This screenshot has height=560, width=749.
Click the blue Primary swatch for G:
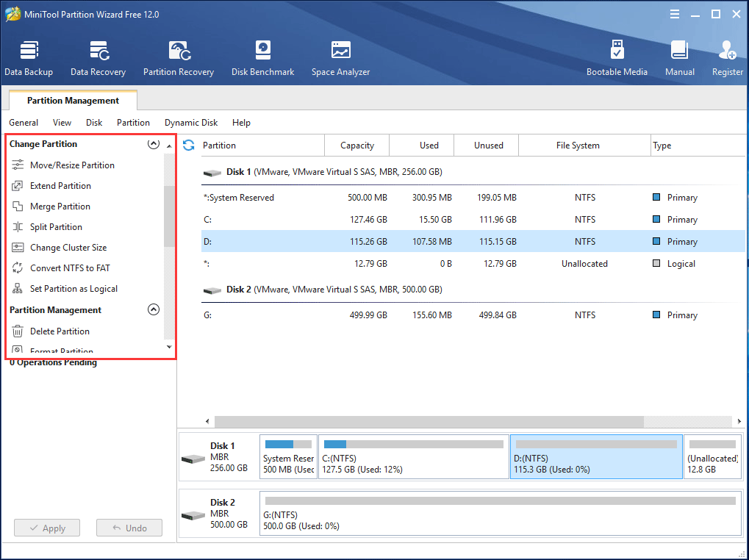[656, 315]
